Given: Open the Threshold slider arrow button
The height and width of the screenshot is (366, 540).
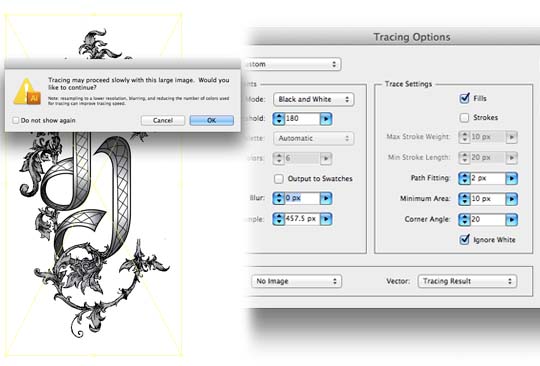Looking at the screenshot, I should click(326, 119).
